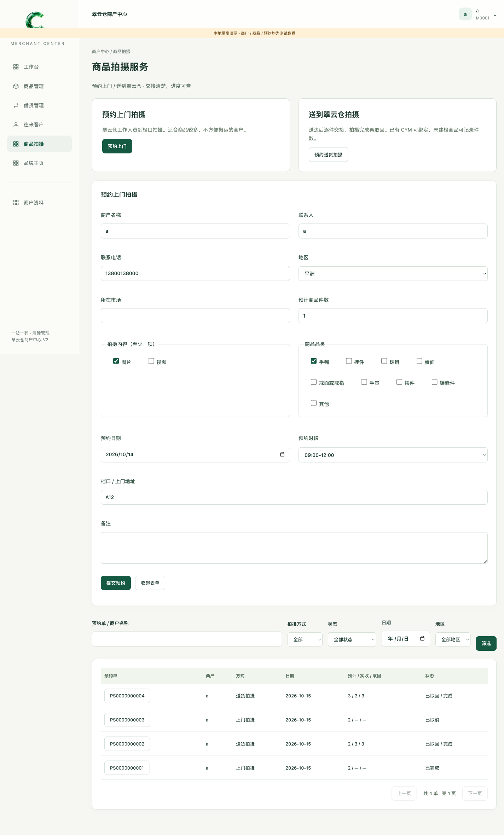The height and width of the screenshot is (835, 504).
Task: Collapse the form via 收起表单
Action: point(150,583)
